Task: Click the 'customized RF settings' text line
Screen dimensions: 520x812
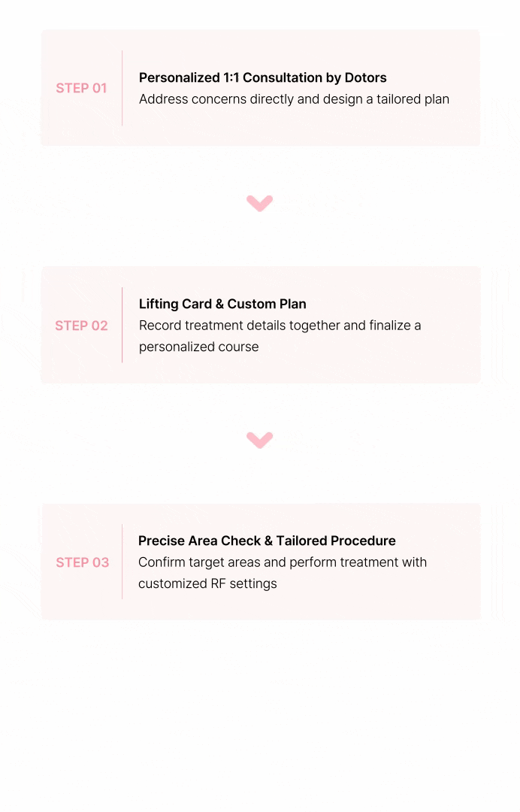Action: (207, 583)
